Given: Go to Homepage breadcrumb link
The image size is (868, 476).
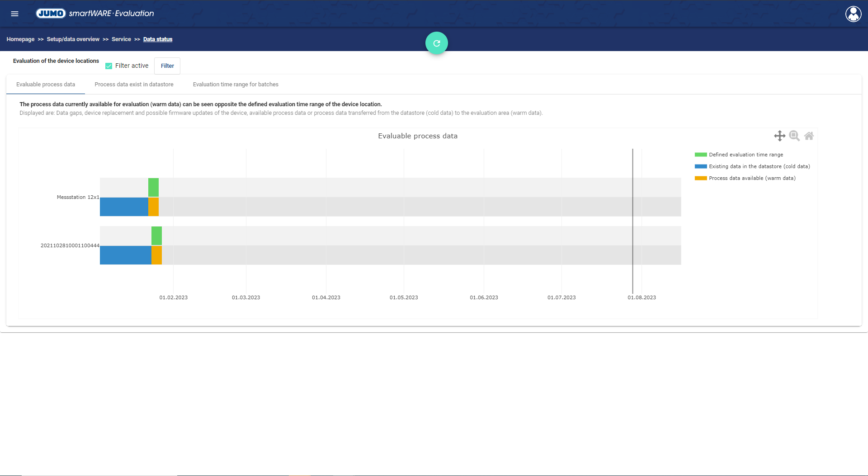Looking at the screenshot, I should point(20,39).
